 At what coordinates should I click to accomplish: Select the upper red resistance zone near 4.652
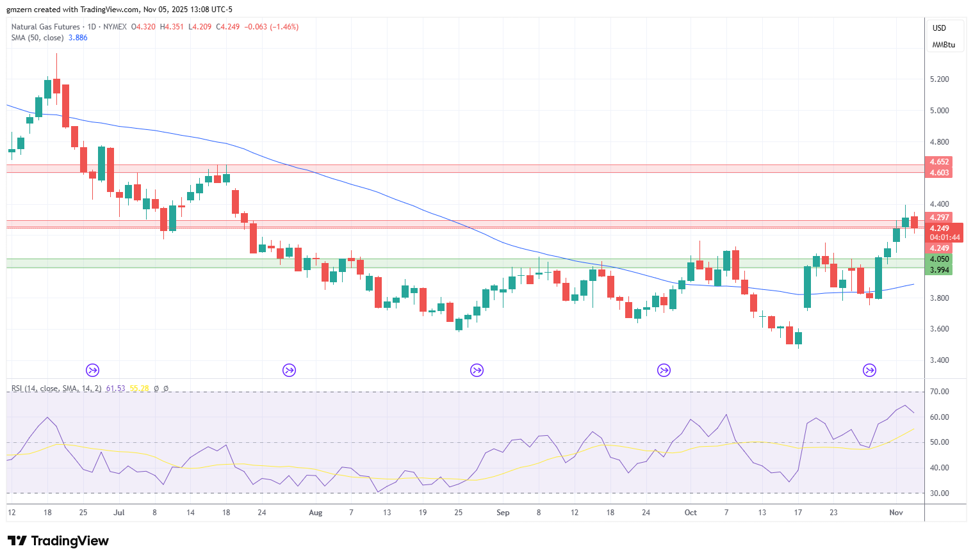[466, 168]
